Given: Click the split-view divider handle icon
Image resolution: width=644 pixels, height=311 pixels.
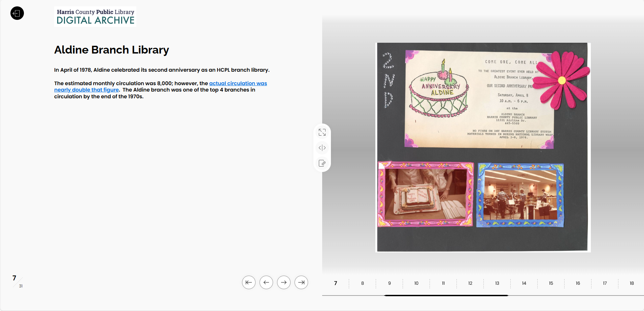Looking at the screenshot, I should coord(322,148).
